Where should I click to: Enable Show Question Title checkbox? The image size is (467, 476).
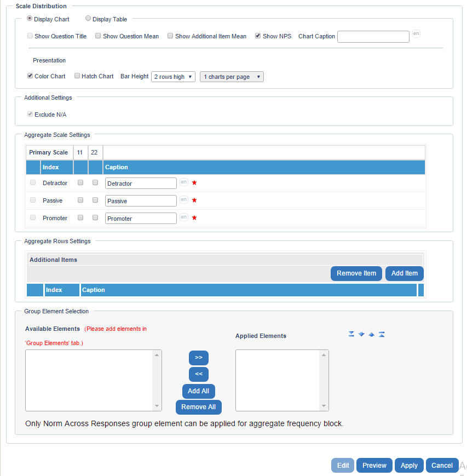[30, 36]
